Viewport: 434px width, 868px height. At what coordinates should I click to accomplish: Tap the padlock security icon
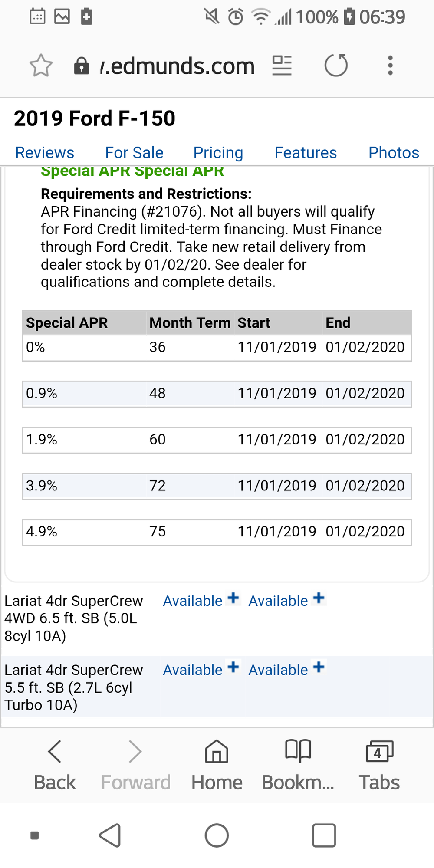point(82,65)
